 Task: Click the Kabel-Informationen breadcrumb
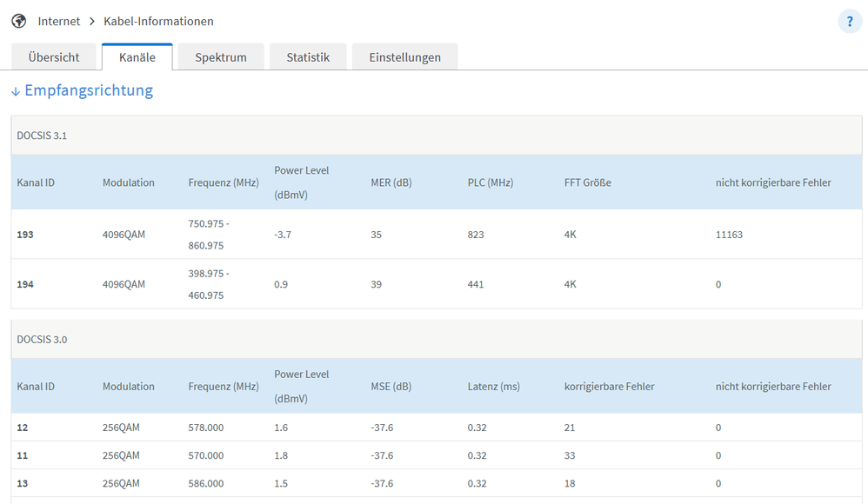coord(158,21)
